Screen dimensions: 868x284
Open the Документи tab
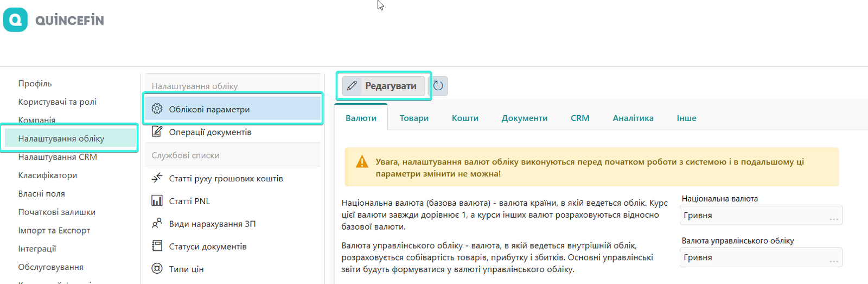524,118
